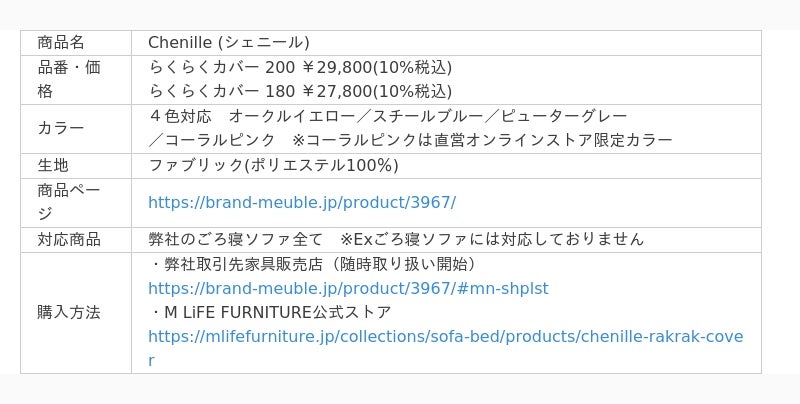Click the Chenille (シェニール) product name text
800x404 pixels.
click(x=229, y=43)
